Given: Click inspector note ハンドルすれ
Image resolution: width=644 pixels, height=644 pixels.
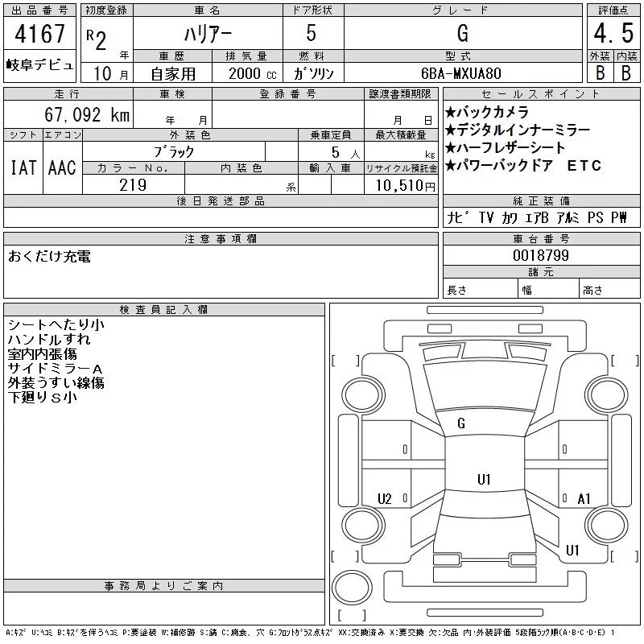Looking at the screenshot, I should click(x=49, y=339).
